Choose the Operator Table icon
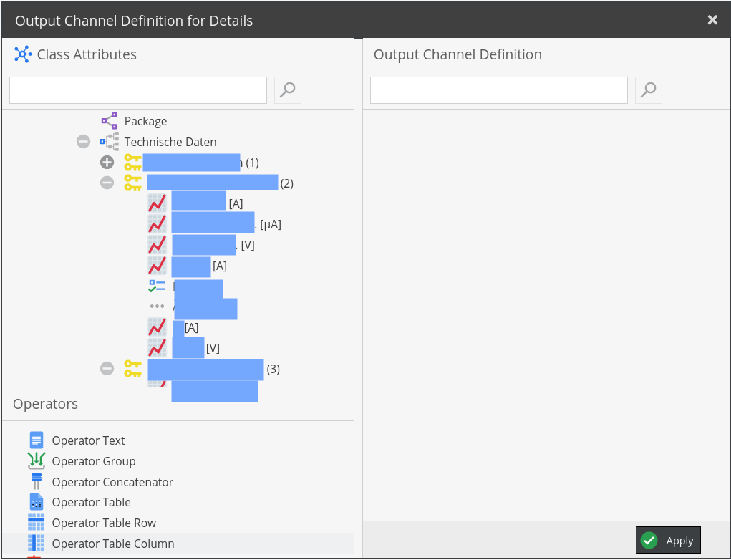Viewport: 731px width, 560px height. (37, 502)
